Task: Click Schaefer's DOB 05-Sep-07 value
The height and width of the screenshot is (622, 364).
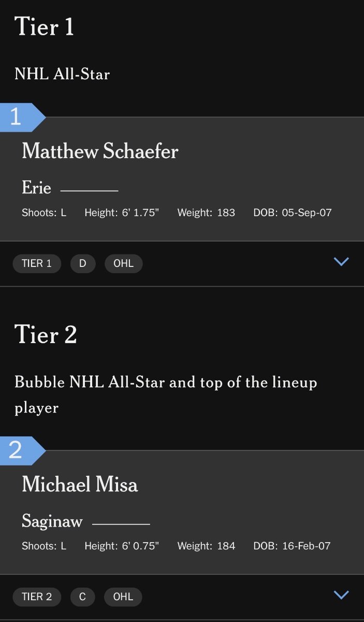Action: 307,213
